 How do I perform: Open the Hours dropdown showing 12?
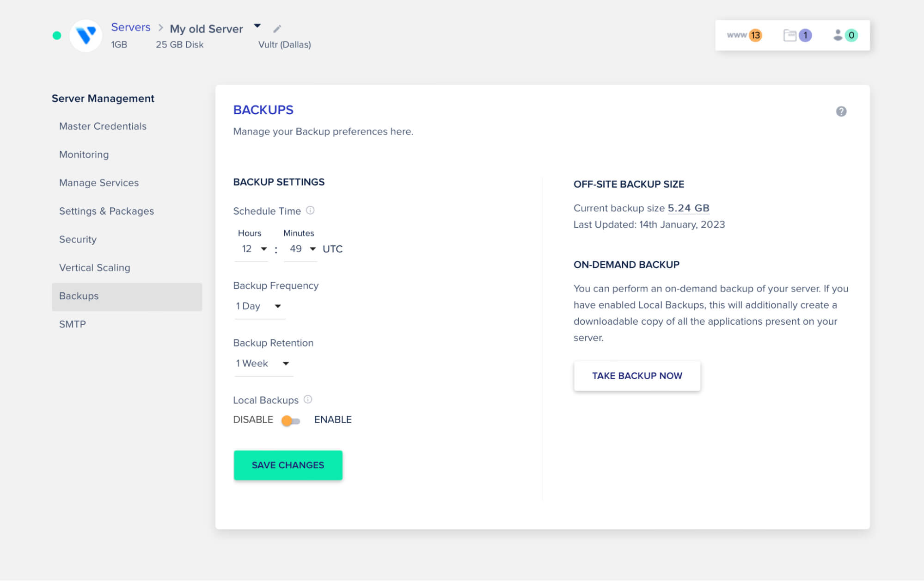point(251,249)
